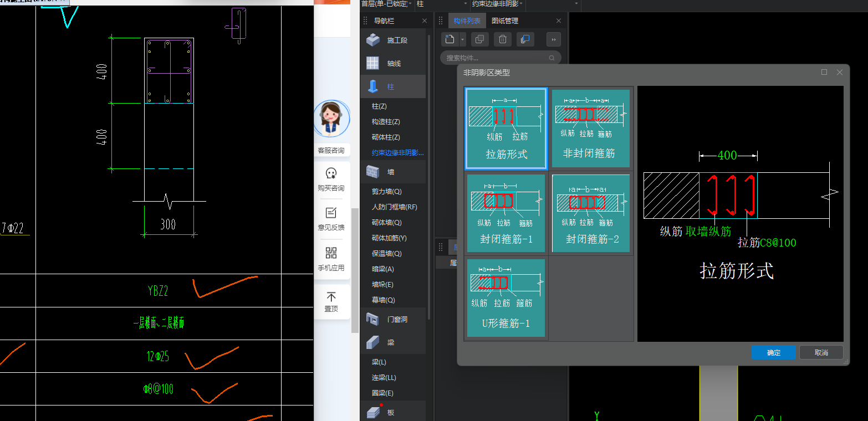The image size is (868, 421).
Task: Select 保温墙(Q) in navigation tree
Action: (386, 253)
